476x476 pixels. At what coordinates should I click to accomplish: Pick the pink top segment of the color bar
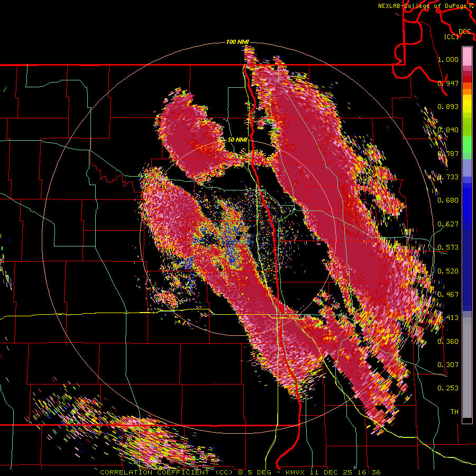(467, 56)
